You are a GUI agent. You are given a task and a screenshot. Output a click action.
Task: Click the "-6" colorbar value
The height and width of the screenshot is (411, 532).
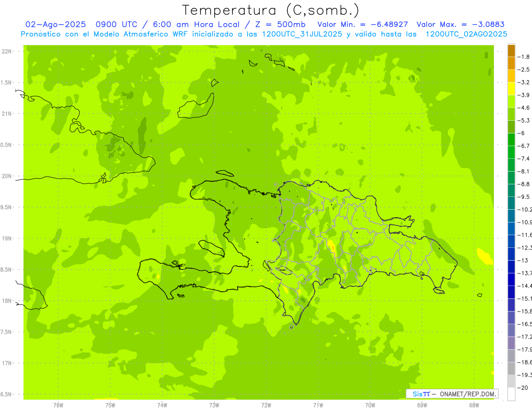pos(522,133)
